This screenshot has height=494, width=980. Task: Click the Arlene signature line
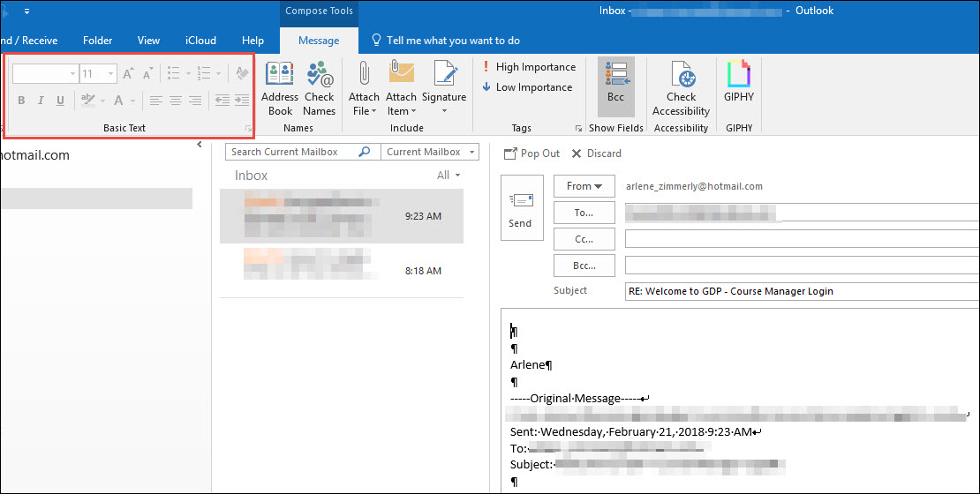pos(531,364)
